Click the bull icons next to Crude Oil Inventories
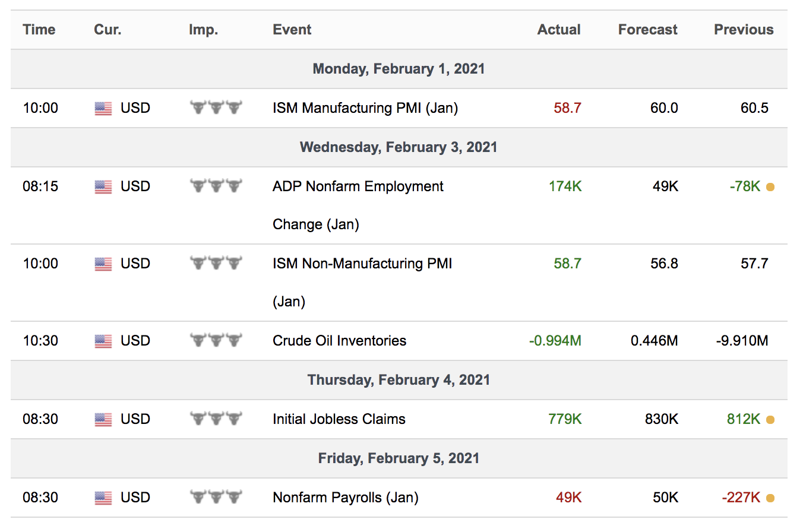Viewport: 803px width, 532px height. [x=216, y=340]
